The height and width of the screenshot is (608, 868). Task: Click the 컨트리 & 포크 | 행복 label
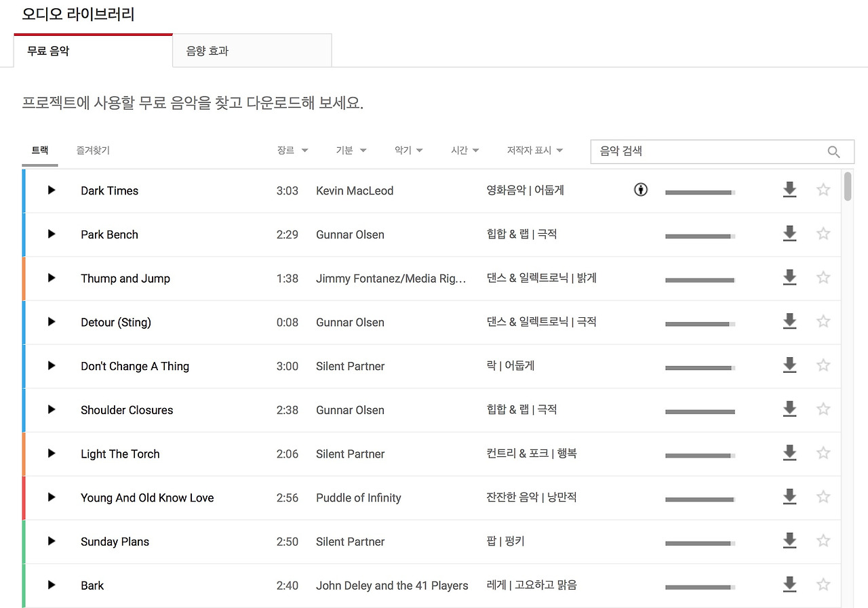pyautogui.click(x=532, y=453)
